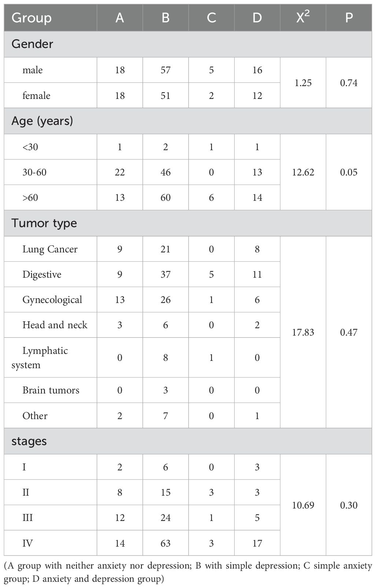Image resolution: width=376 pixels, height=588 pixels.
Task: Select the P column header
Action: (349, 18)
